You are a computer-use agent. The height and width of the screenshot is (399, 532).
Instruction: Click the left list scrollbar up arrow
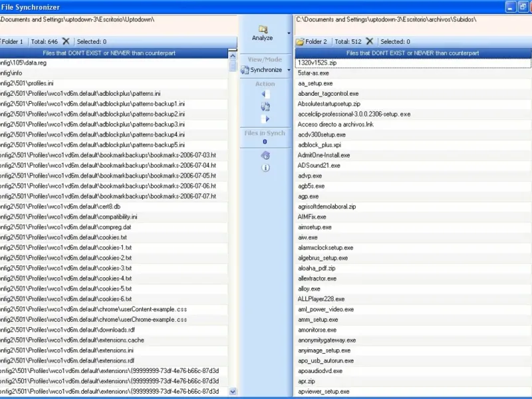pos(233,55)
